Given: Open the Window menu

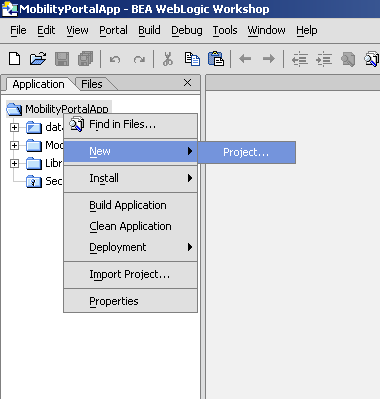Looking at the screenshot, I should pyautogui.click(x=266, y=30).
